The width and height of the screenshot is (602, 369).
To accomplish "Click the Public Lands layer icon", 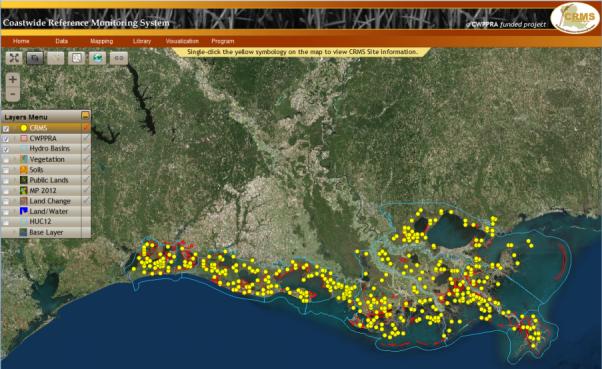I will coord(24,180).
